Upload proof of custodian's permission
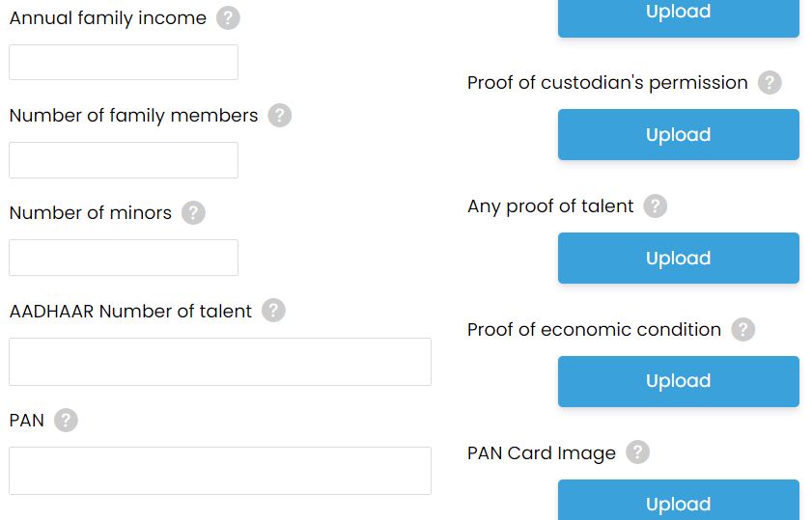This screenshot has width=812, height=520. click(679, 134)
